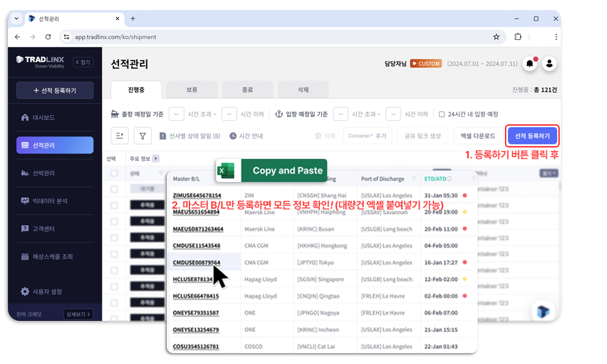Click the filter funnel icon button

(x=143, y=136)
